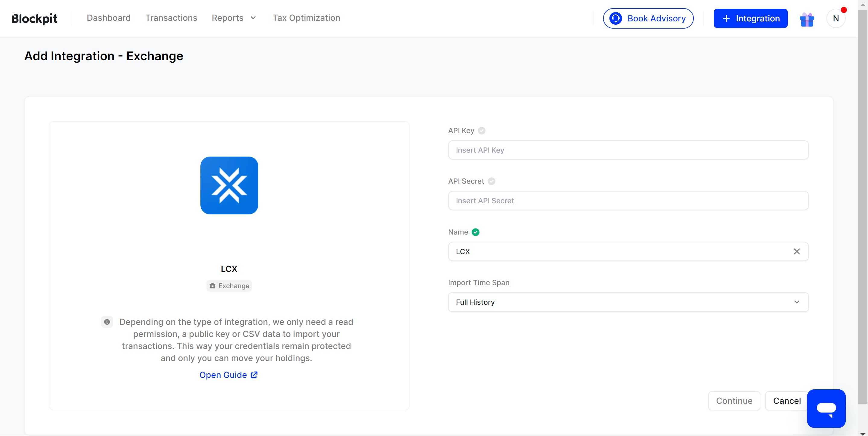Open the N user profile avatar
Image resolution: width=868 pixels, height=436 pixels.
tap(836, 18)
